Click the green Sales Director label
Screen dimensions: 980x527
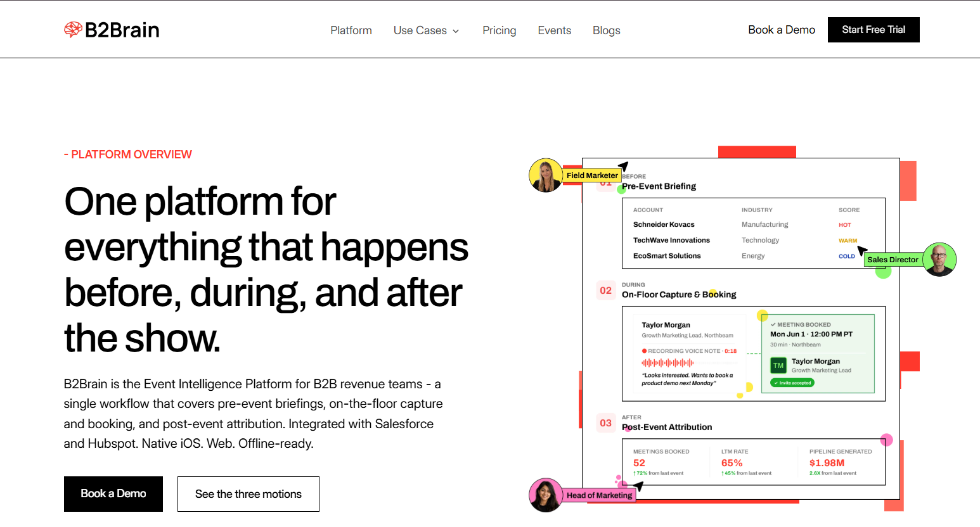pos(893,260)
